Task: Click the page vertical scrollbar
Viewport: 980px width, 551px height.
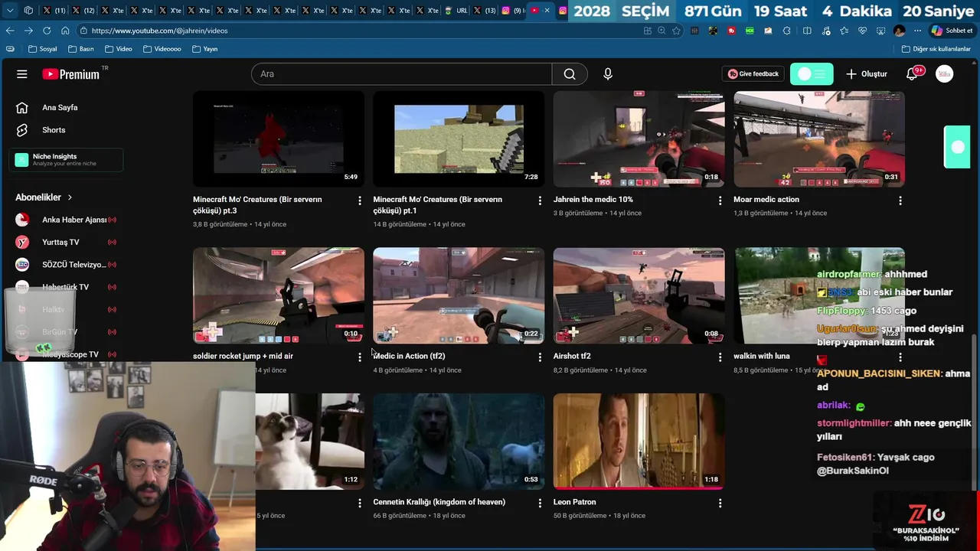Action: (975, 413)
